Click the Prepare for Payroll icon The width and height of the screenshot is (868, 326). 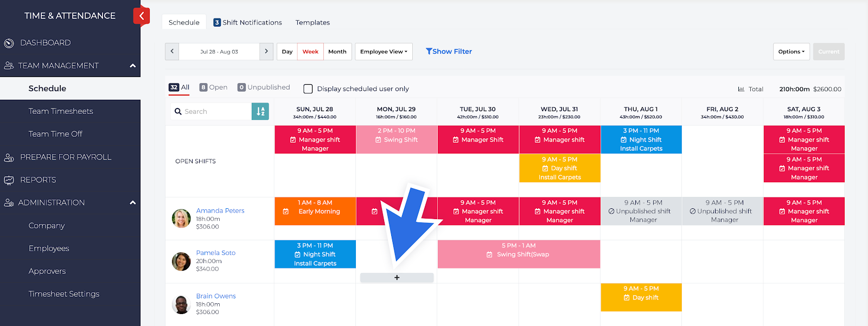[9, 157]
